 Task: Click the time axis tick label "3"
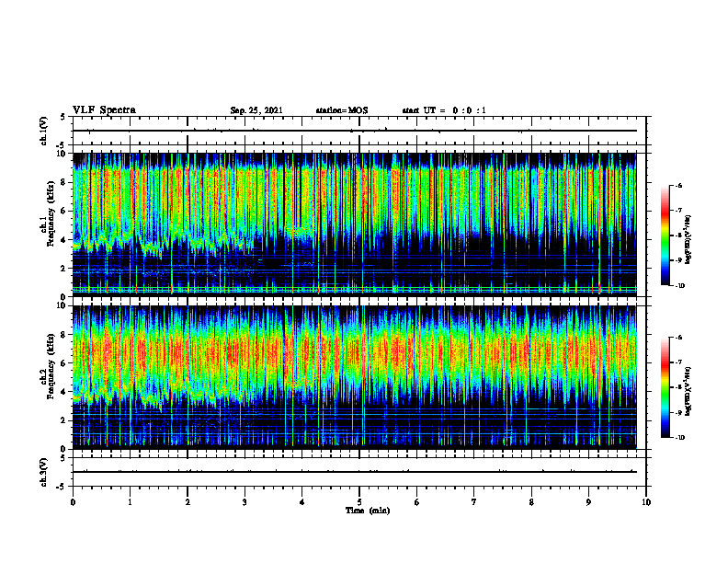[245, 502]
